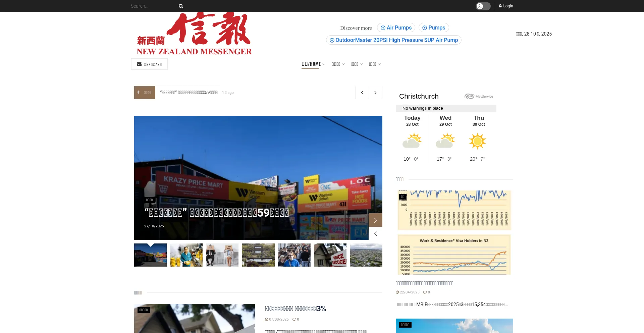Go back in hero slider with left arrow

point(376,233)
